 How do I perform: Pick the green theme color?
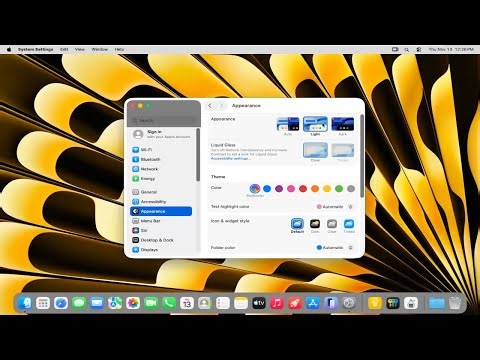tap(339, 189)
